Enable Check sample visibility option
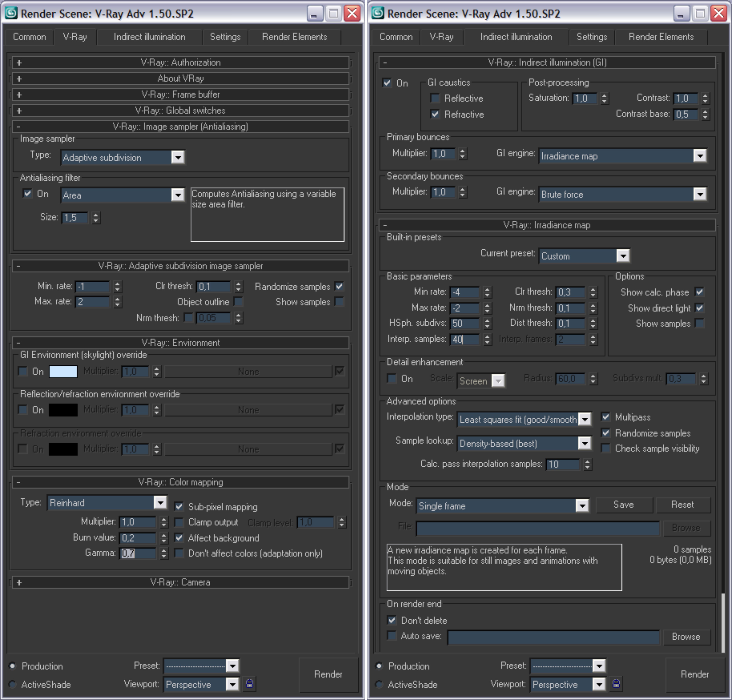Viewport: 732px width, 700px height. pyautogui.click(x=606, y=448)
